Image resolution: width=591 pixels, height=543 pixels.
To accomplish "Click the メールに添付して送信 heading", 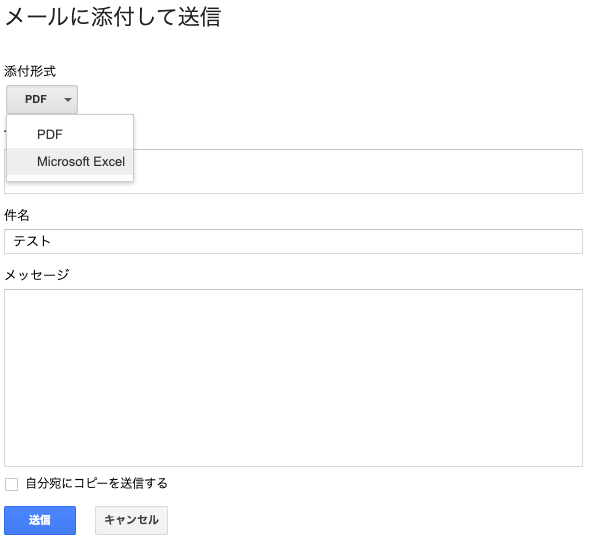I will coord(113,17).
